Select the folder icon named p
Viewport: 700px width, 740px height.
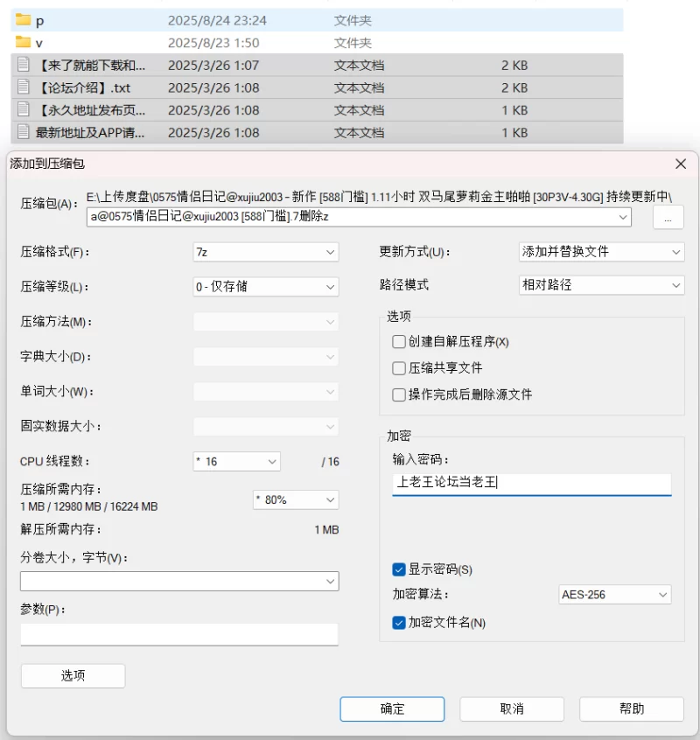(23, 20)
